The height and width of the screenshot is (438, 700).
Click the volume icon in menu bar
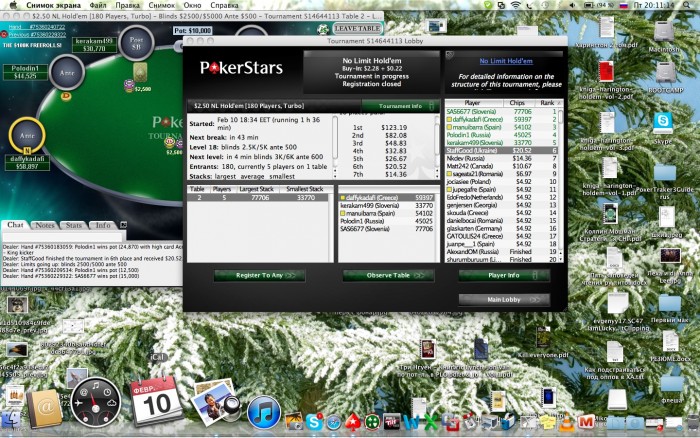click(572, 5)
